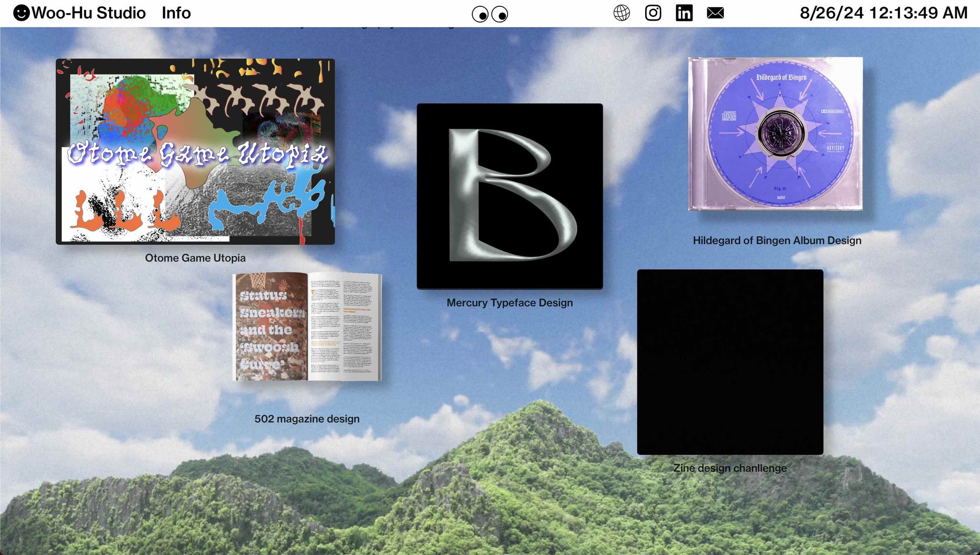Open the black Zine design thumbnail
Viewport: 980px width, 555px height.
[730, 362]
